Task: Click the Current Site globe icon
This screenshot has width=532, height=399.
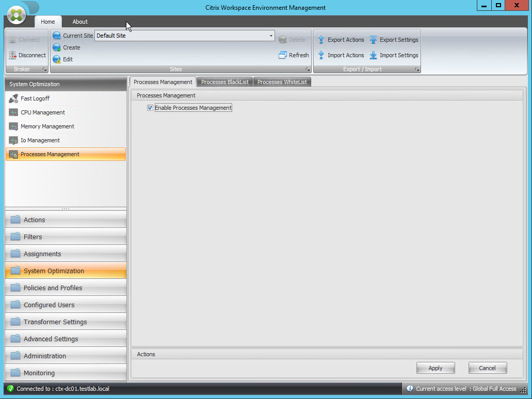Action: tap(57, 36)
